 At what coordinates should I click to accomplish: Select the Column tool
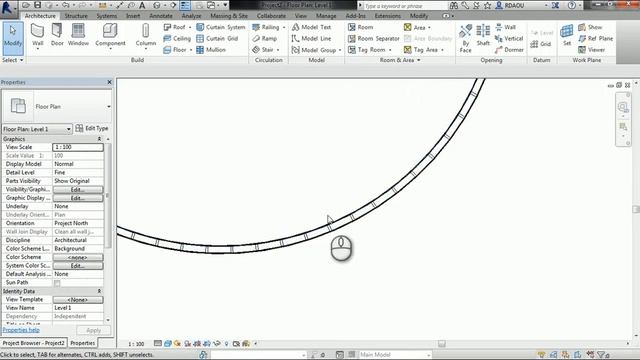pyautogui.click(x=146, y=36)
